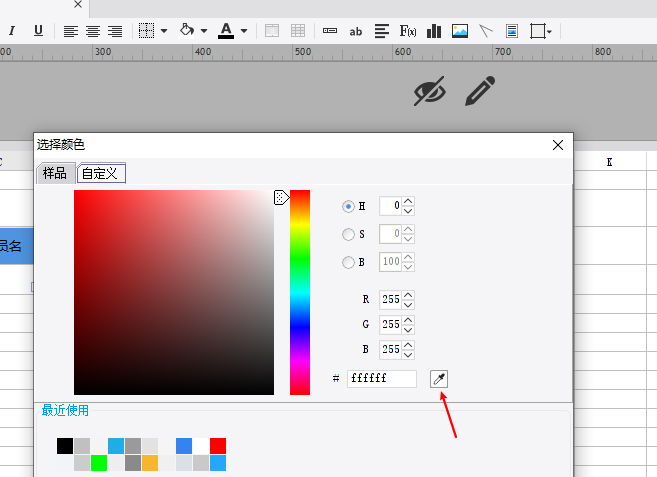Align text left

click(71, 31)
